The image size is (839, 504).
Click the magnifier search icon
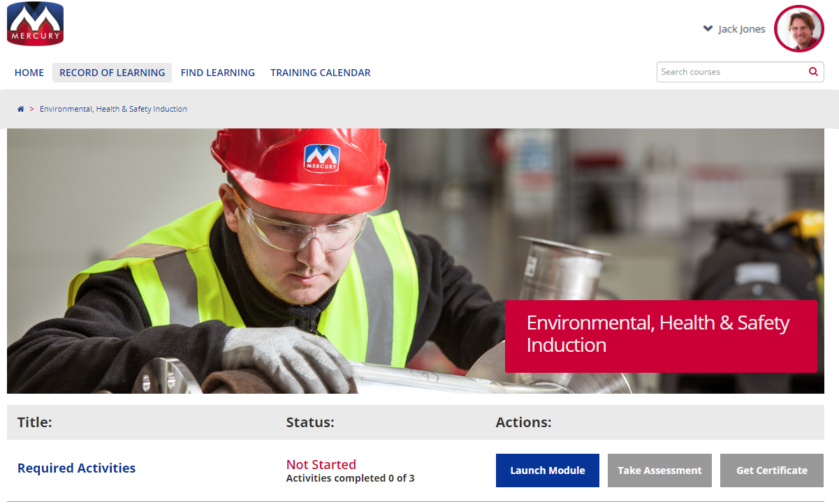tap(813, 72)
